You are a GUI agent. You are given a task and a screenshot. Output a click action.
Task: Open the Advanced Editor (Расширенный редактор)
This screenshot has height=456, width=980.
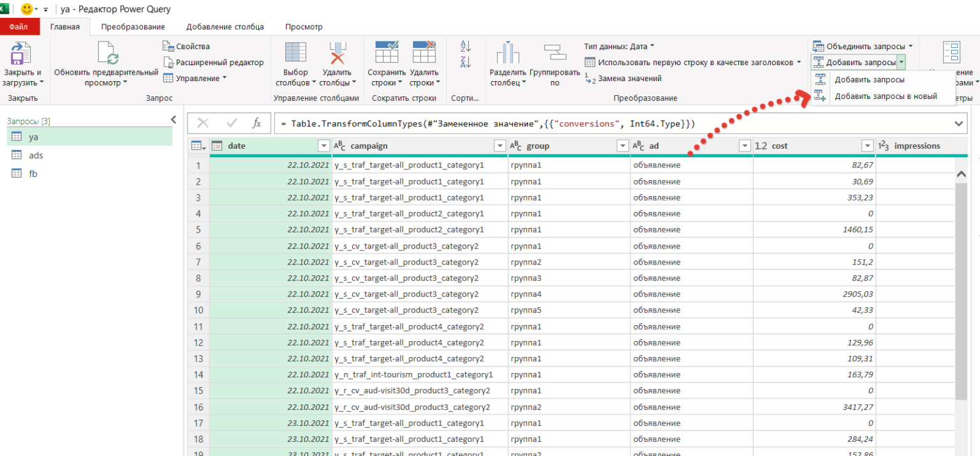(x=213, y=62)
